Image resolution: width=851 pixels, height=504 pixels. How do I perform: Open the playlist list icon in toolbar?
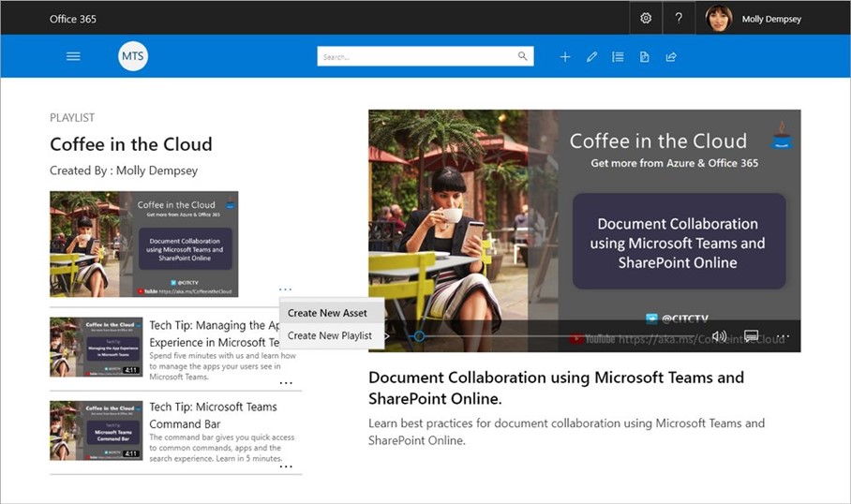point(618,56)
